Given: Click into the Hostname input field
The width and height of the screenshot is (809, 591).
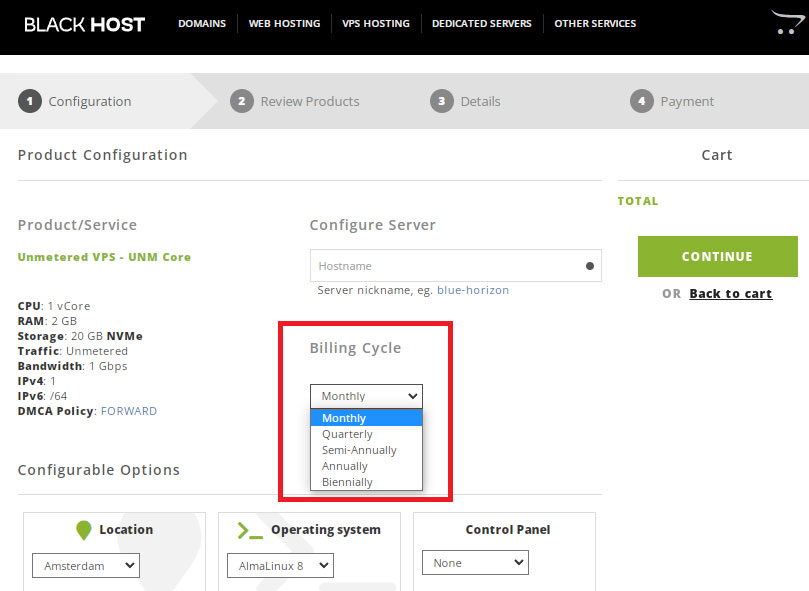Looking at the screenshot, I should 456,266.
